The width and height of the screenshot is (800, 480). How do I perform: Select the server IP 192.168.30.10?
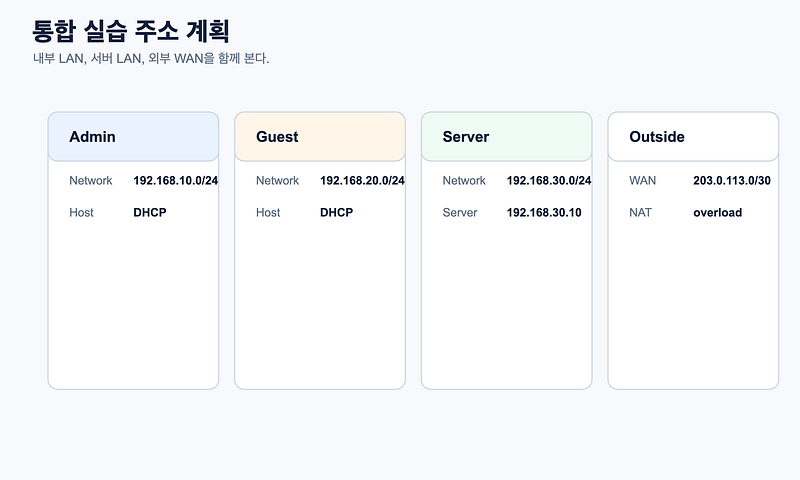click(x=544, y=213)
